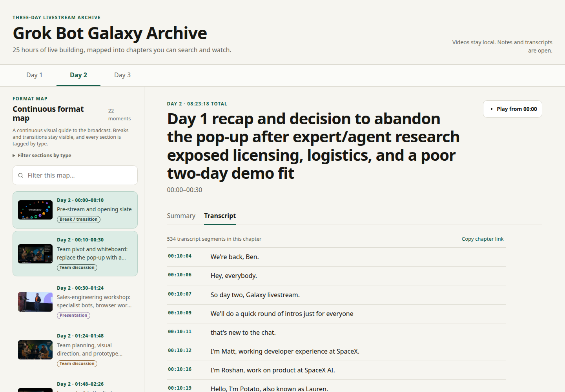Click 'Day 2 · 00:30–01:24' time label
Viewport: 565px width, 392px height.
pyautogui.click(x=80, y=288)
